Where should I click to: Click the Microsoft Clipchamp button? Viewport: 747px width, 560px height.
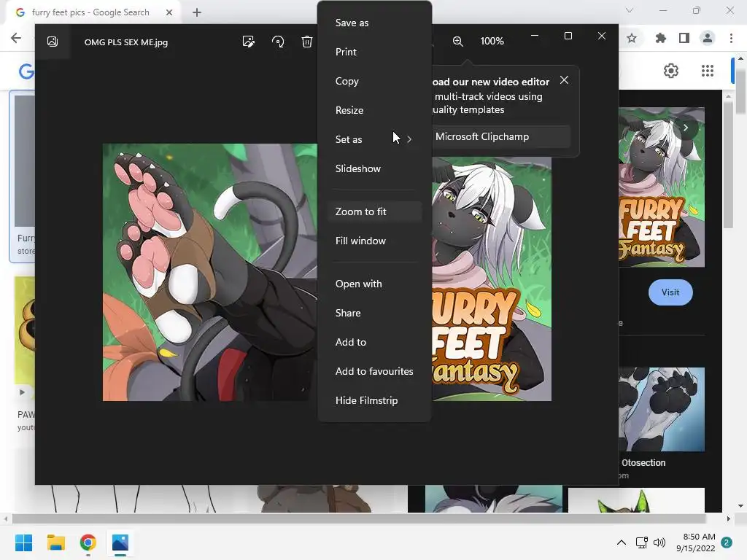point(500,136)
